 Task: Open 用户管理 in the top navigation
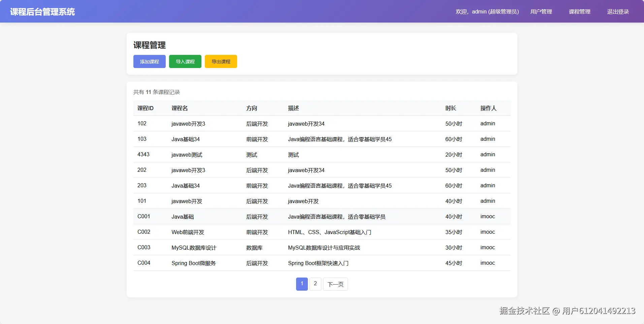click(541, 12)
